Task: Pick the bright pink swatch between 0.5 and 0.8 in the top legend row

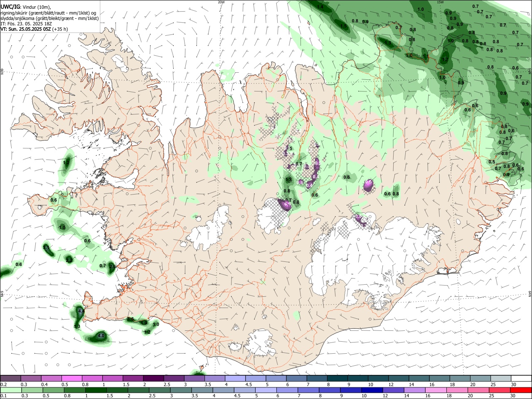Action: click(x=71, y=378)
